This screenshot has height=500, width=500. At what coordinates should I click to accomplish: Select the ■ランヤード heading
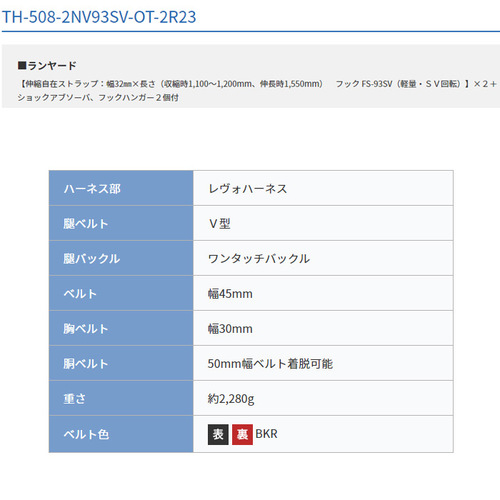pos(47,65)
